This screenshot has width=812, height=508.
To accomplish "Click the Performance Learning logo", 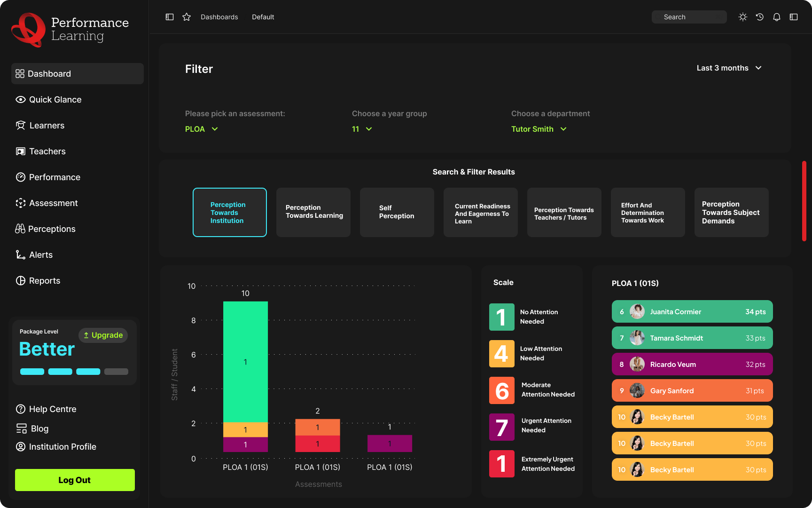I will tap(70, 30).
